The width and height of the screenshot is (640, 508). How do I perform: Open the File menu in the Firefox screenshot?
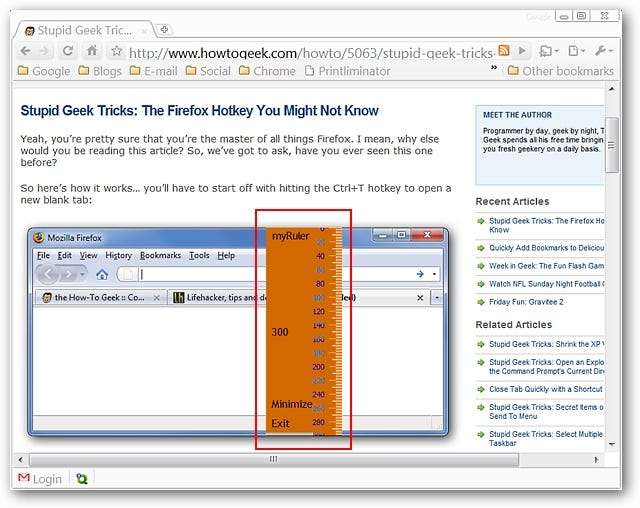[43, 256]
